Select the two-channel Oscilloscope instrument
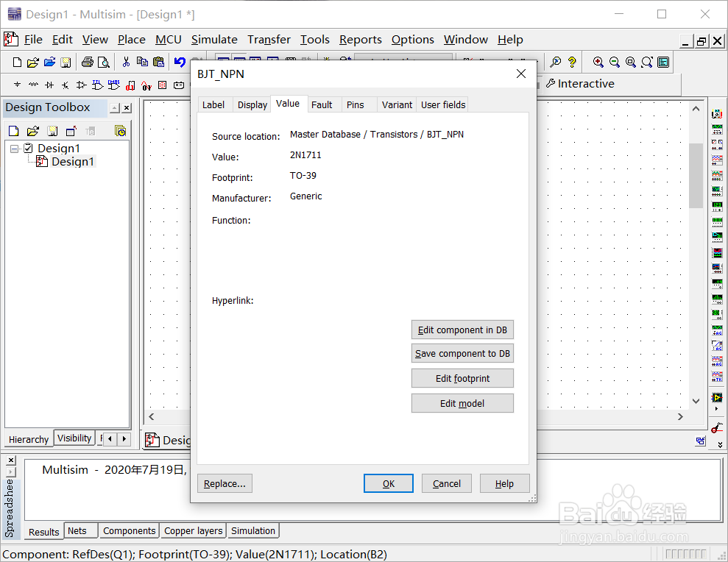The height and width of the screenshot is (562, 728). pos(717,160)
